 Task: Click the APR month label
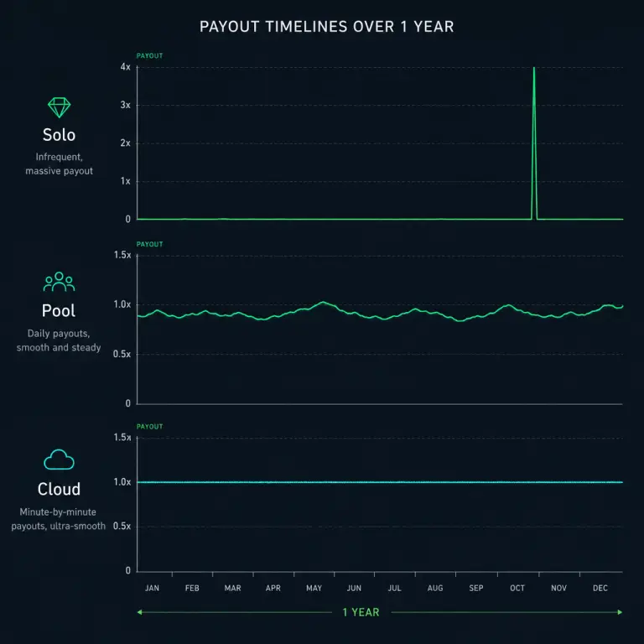(273, 588)
